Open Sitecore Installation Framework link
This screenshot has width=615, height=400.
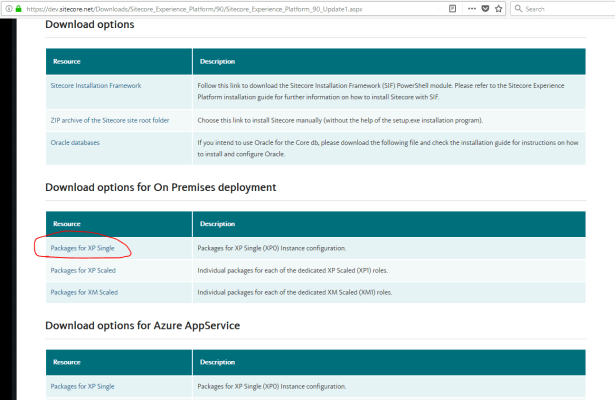pos(96,85)
